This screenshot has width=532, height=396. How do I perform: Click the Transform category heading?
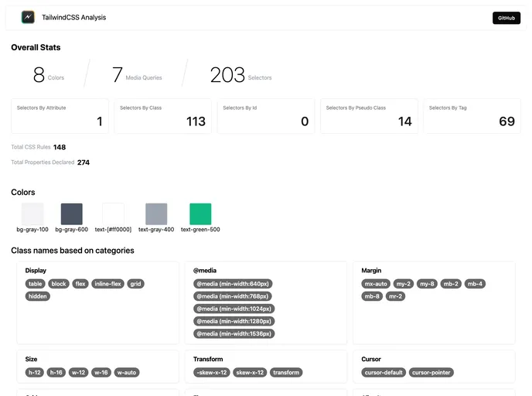coord(208,359)
